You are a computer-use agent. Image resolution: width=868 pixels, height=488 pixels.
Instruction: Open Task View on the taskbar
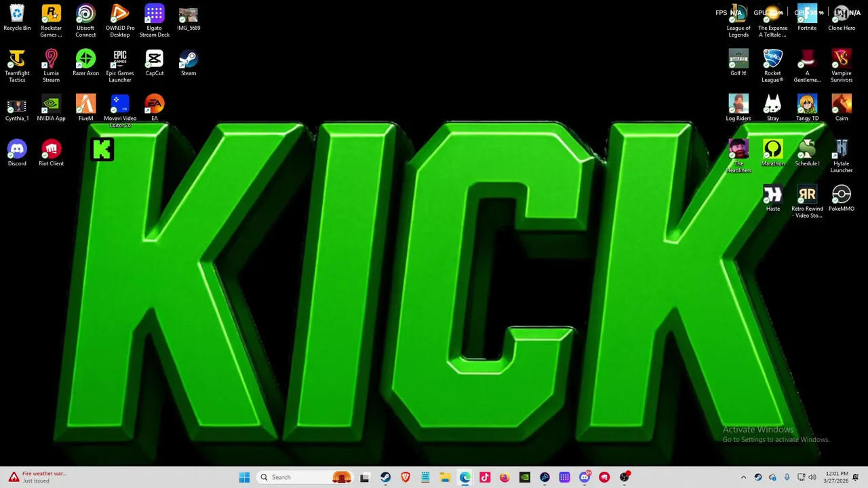click(x=365, y=477)
